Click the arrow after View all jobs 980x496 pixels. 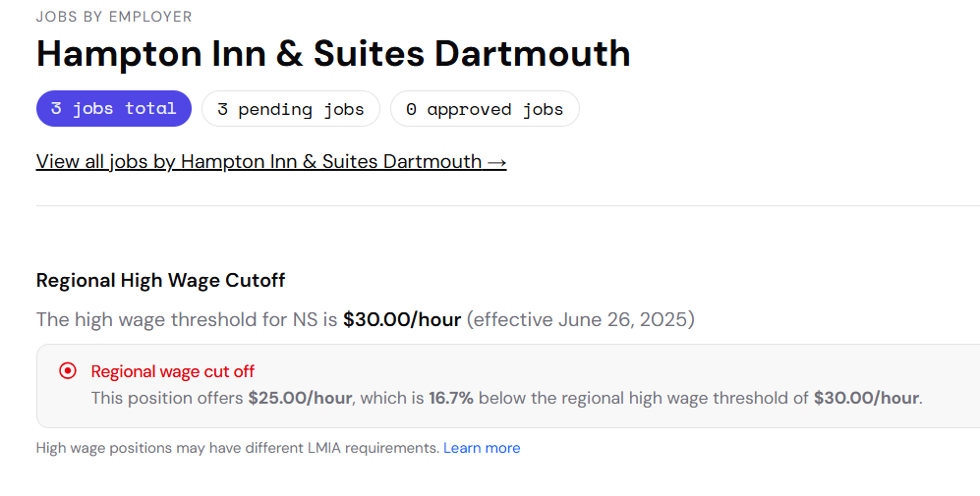pos(496,161)
